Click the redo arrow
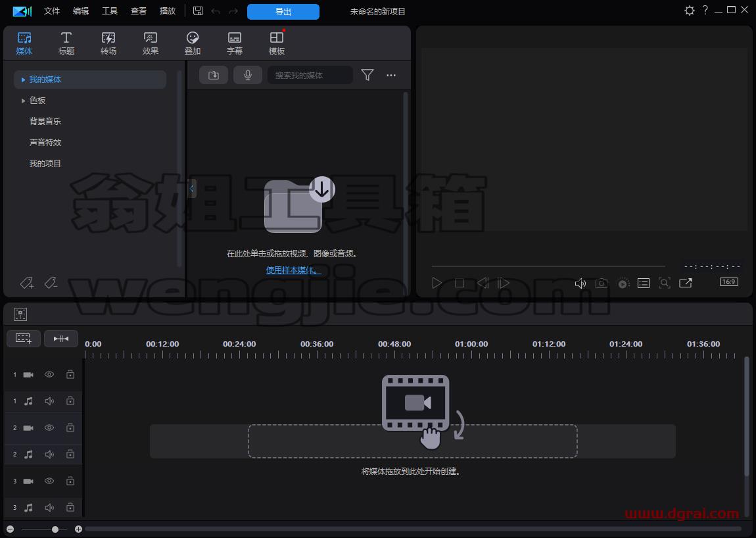 tap(233, 11)
